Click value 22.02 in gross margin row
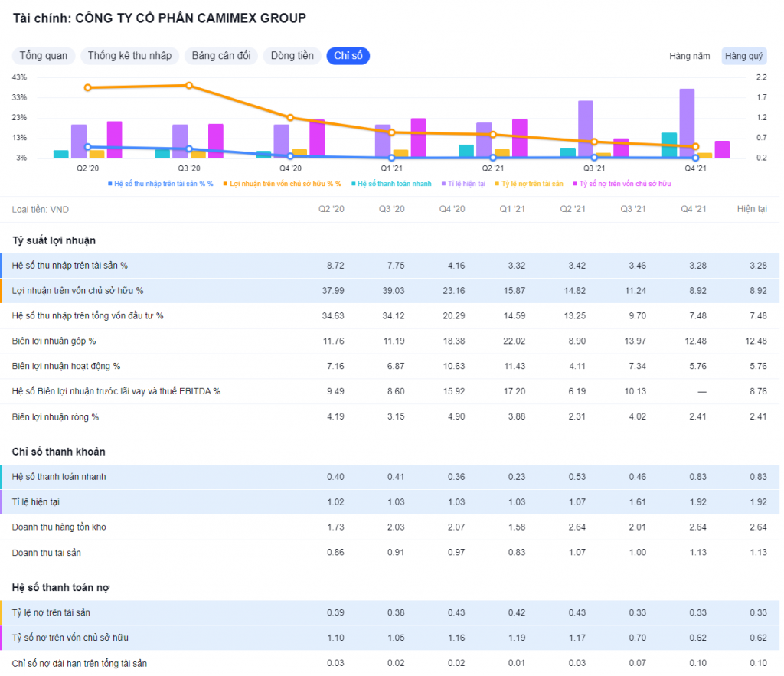The image size is (784, 676). coord(514,341)
